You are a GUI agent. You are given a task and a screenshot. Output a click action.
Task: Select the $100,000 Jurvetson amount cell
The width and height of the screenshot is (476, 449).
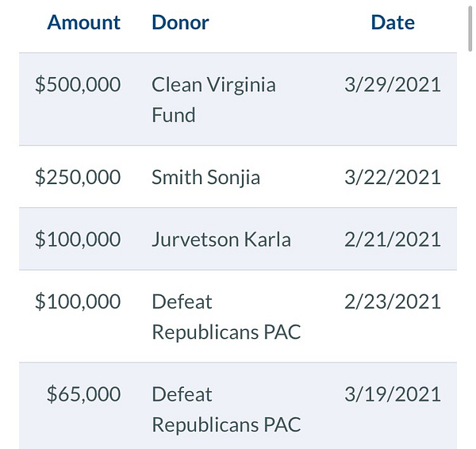click(78, 240)
